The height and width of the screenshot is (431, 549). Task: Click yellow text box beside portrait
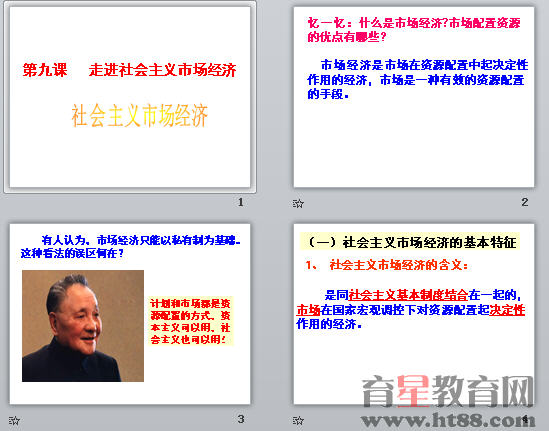[191, 321]
